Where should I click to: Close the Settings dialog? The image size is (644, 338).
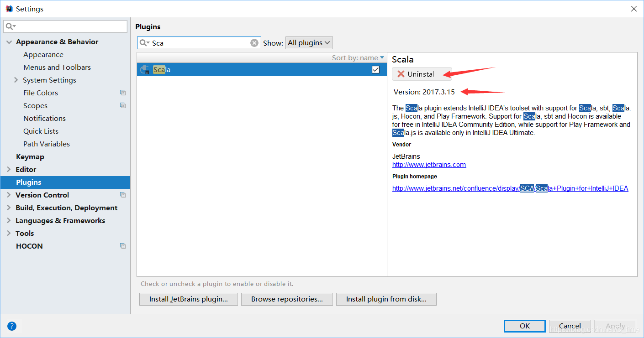[x=633, y=9]
